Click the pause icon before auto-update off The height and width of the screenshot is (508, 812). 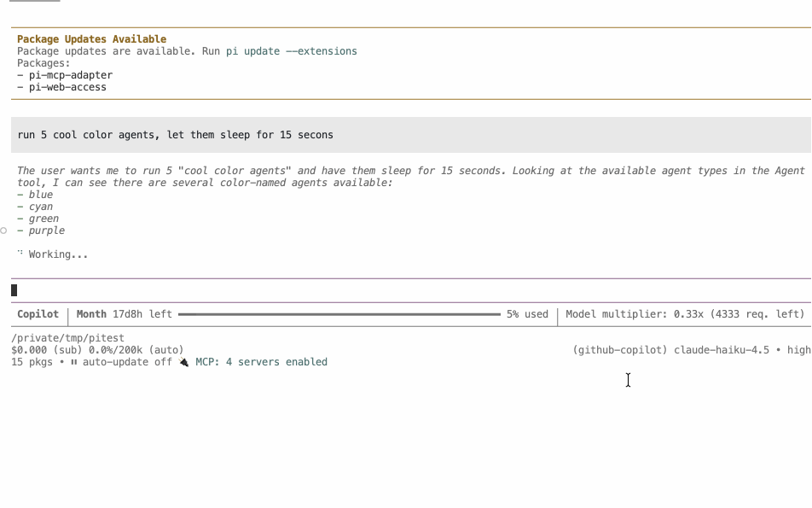pos(73,362)
